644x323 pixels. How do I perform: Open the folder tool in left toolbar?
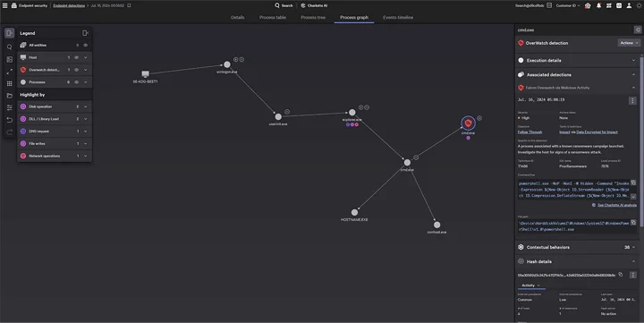click(10, 96)
